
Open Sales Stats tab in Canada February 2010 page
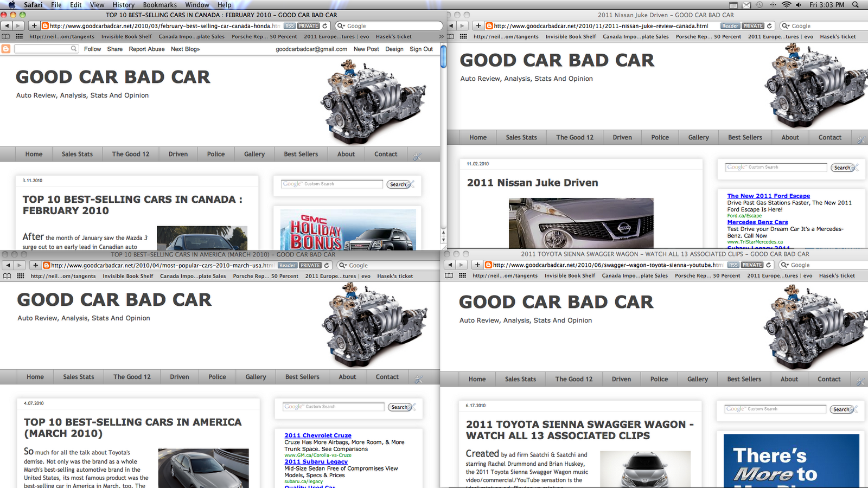(77, 154)
